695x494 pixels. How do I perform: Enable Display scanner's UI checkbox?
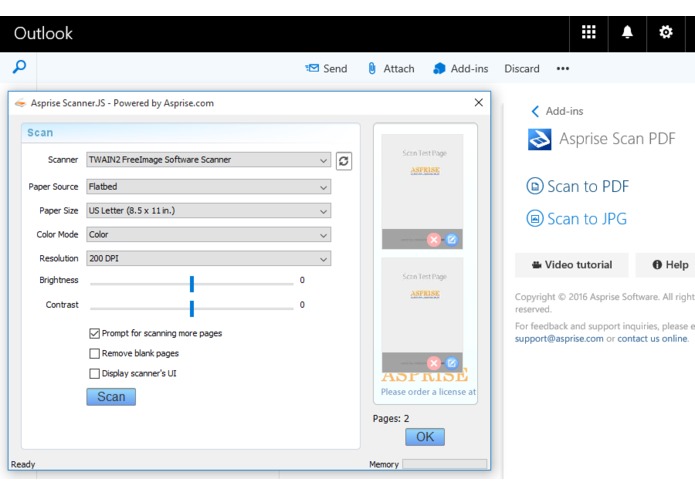[94, 373]
